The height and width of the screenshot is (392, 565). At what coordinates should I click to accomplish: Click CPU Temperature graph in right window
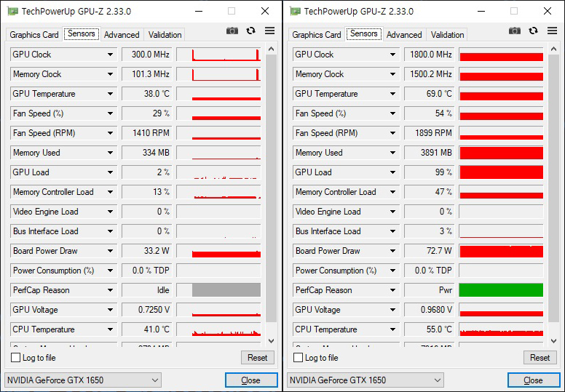501,329
